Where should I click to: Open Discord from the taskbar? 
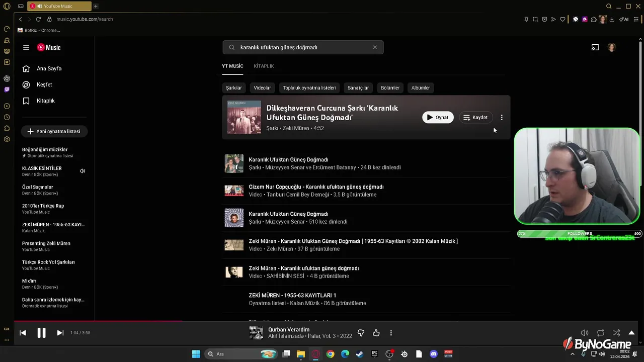tap(434, 354)
